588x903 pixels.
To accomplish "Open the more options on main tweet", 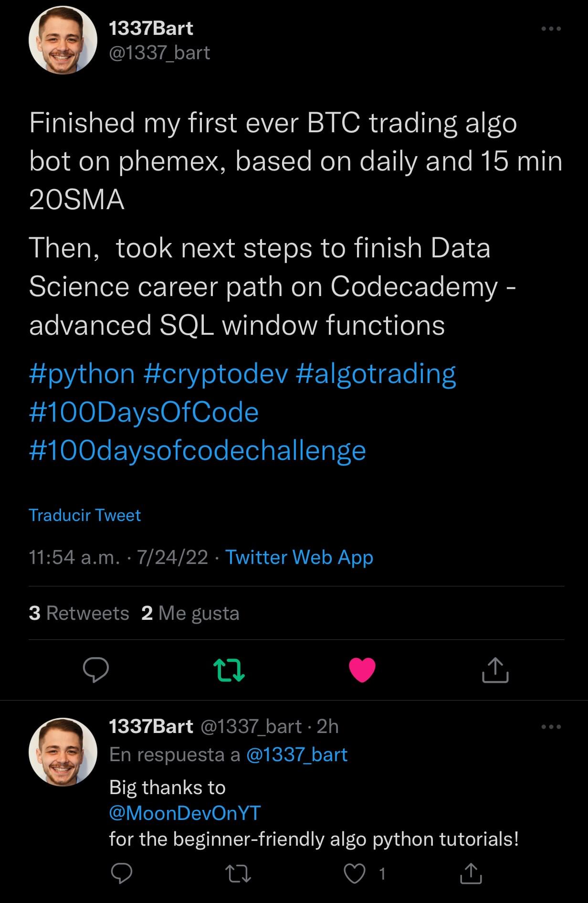I will [x=551, y=29].
